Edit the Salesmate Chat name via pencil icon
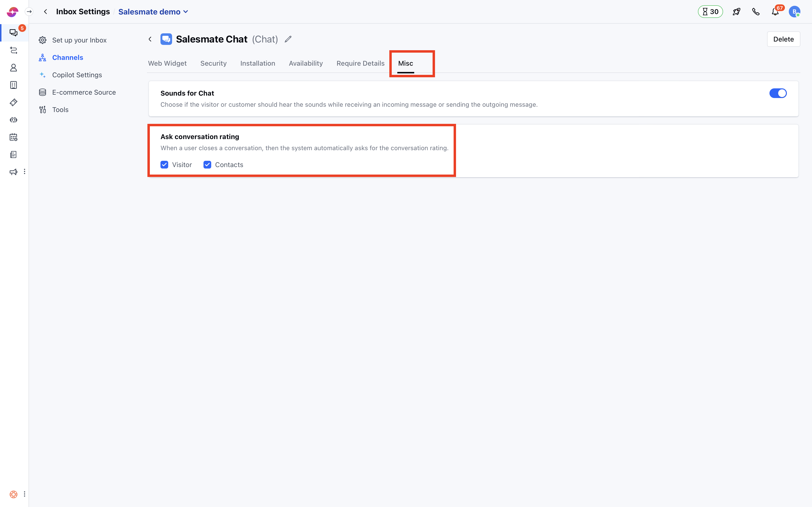The image size is (812, 507). point(288,39)
